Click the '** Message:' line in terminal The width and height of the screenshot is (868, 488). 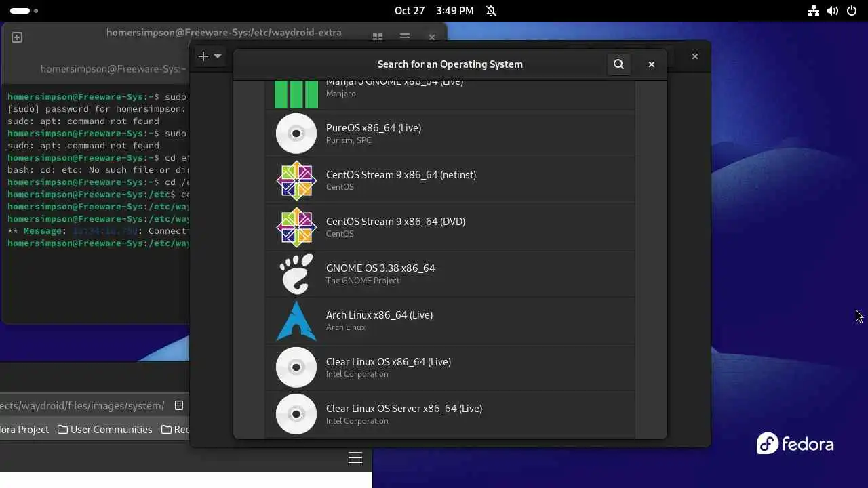98,230
